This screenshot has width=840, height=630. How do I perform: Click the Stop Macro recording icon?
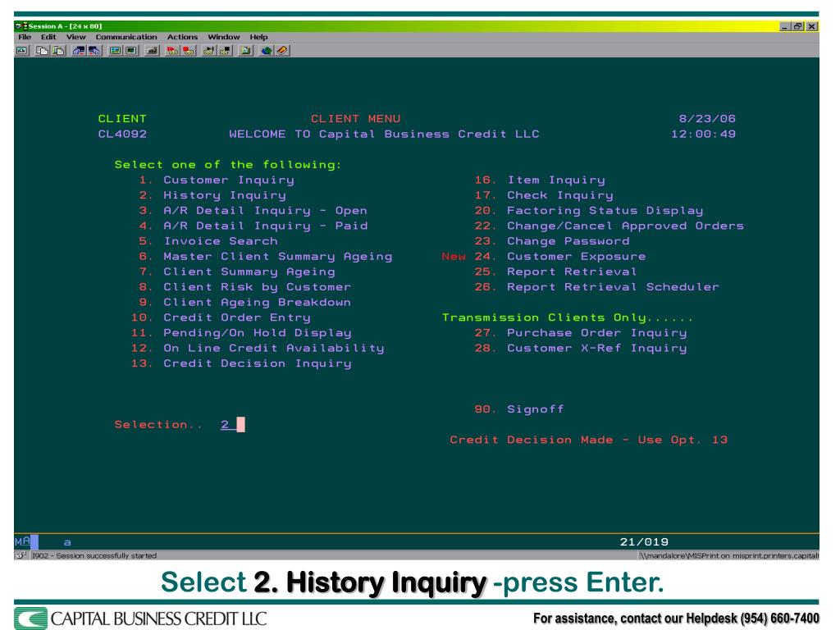[x=189, y=51]
